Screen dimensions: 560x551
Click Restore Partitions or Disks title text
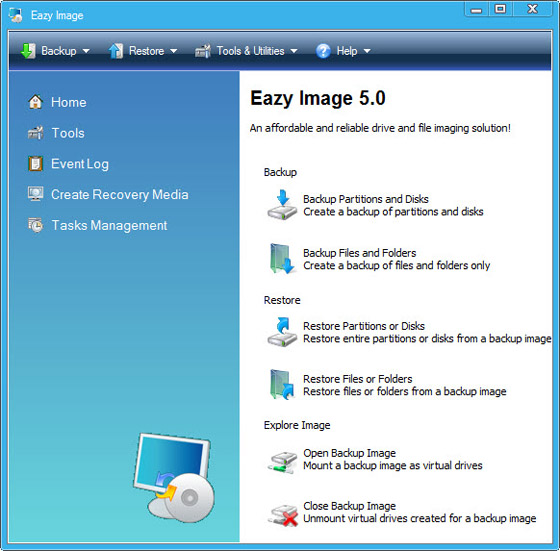click(364, 326)
